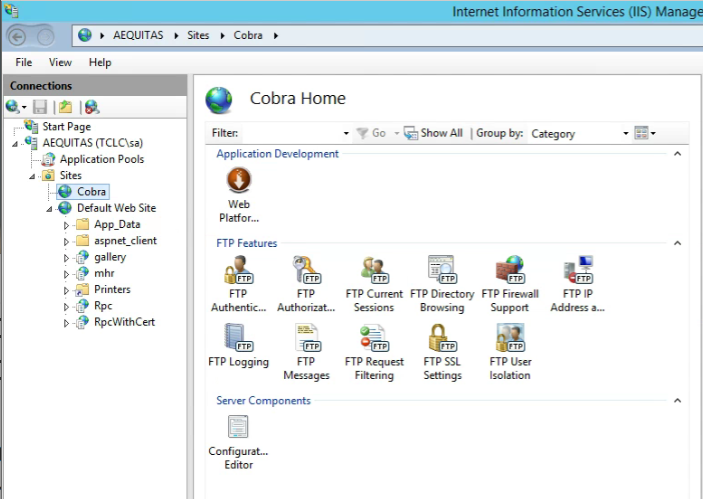Click the Up folder icon in Connections toolbar

pyautogui.click(x=65, y=107)
